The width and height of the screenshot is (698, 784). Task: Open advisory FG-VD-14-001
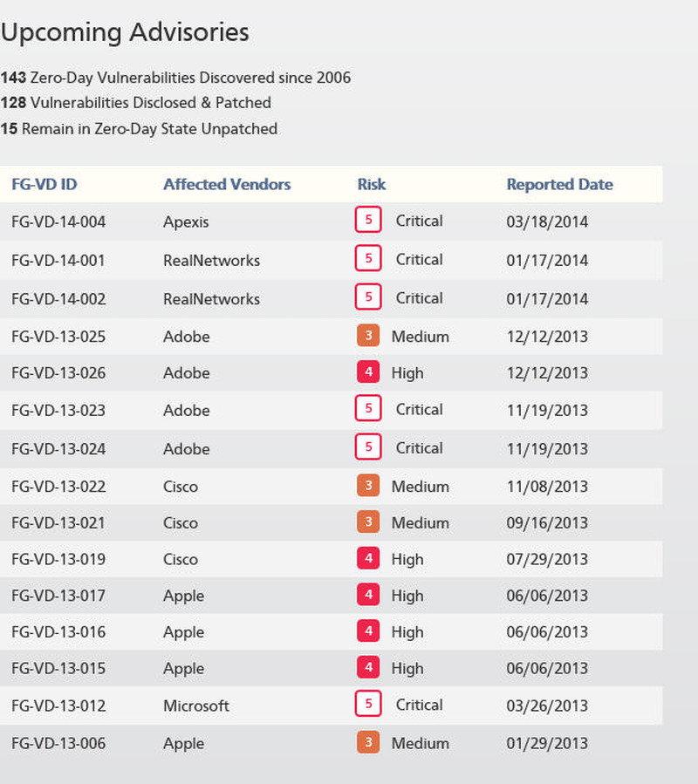[58, 260]
